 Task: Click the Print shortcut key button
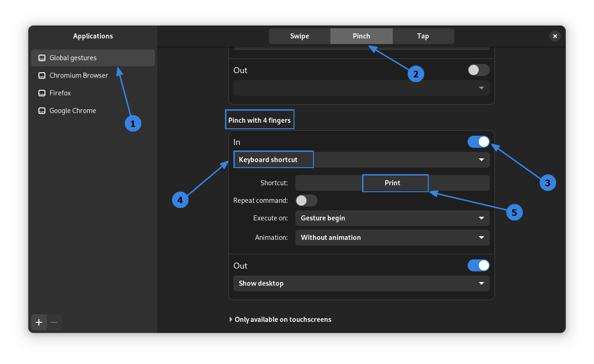395,182
